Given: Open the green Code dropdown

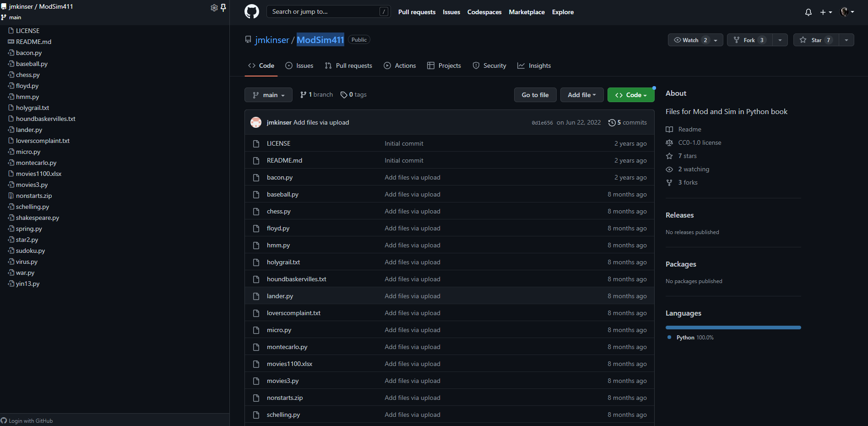Looking at the screenshot, I should [x=631, y=95].
